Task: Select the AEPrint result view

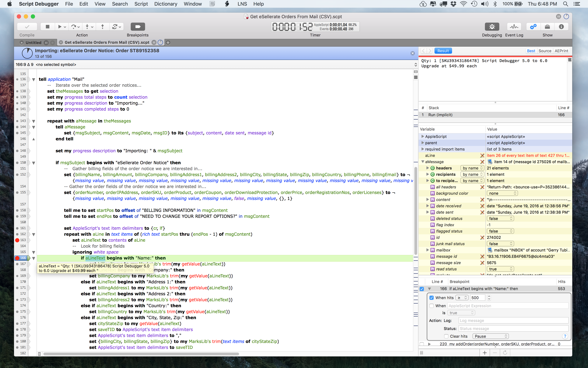Action: pos(561,51)
